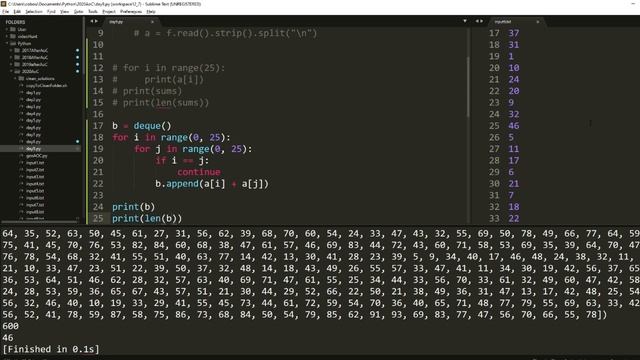Open genAOC.py from the sidebar

tap(37, 156)
